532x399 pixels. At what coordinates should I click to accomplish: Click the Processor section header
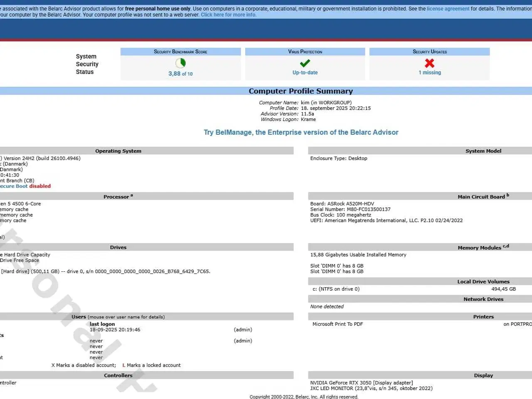118,196
